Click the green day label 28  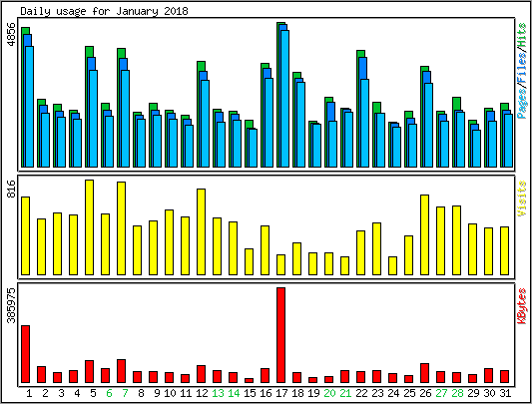457,393
